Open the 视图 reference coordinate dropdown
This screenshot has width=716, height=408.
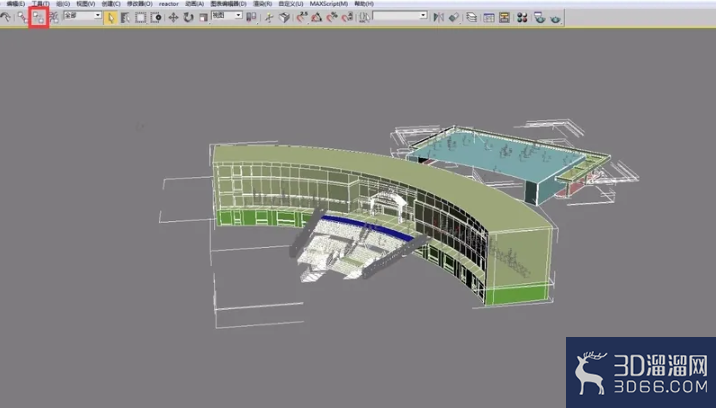pyautogui.click(x=227, y=16)
